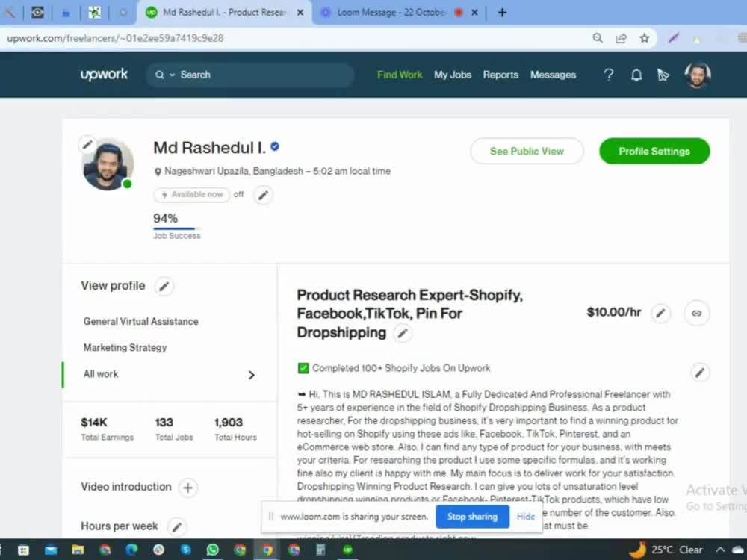747x560 pixels.
Task: Edit the $10.00/hr hourly rate
Action: tap(661, 313)
